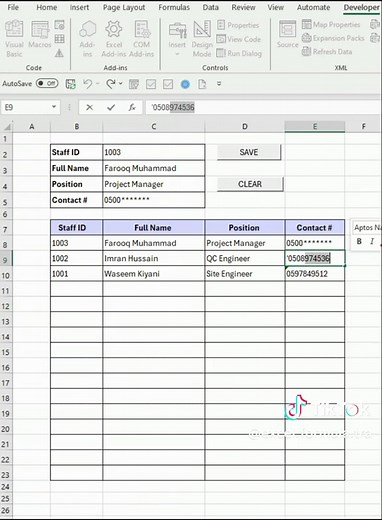Viewport: 382px width, 520px height.
Task: Open Excel Add-ins gear icon
Action: (x=114, y=39)
